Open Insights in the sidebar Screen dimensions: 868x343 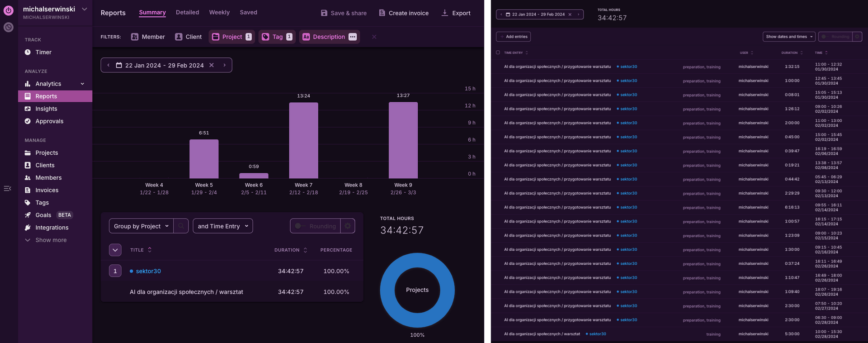(46, 109)
